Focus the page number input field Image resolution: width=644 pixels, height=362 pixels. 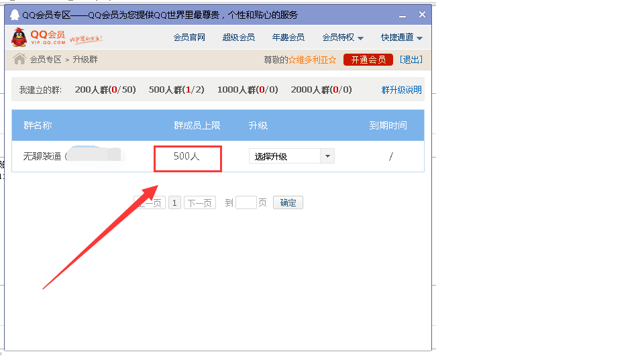coord(246,202)
